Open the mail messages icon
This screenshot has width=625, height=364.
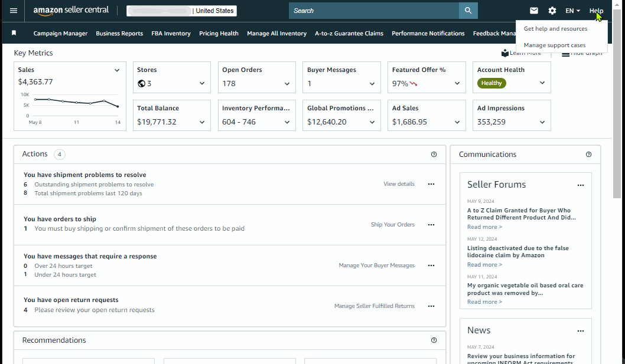(533, 11)
